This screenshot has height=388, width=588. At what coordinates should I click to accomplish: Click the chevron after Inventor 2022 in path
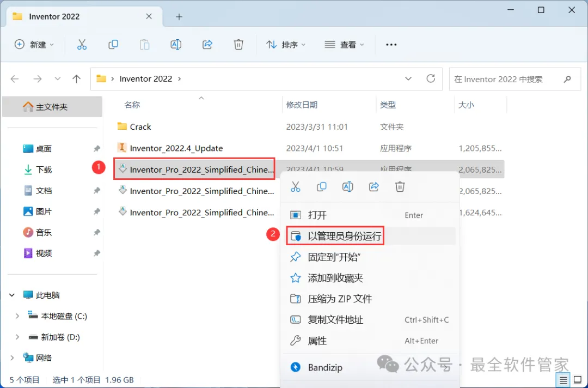(179, 79)
